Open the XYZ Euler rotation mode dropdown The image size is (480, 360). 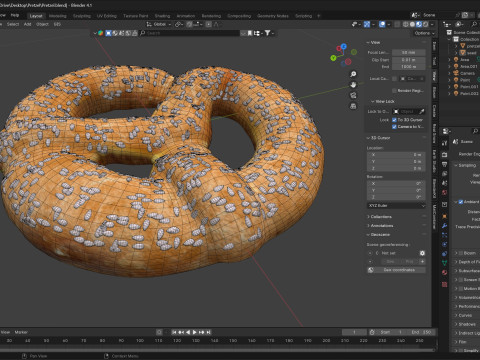point(396,206)
